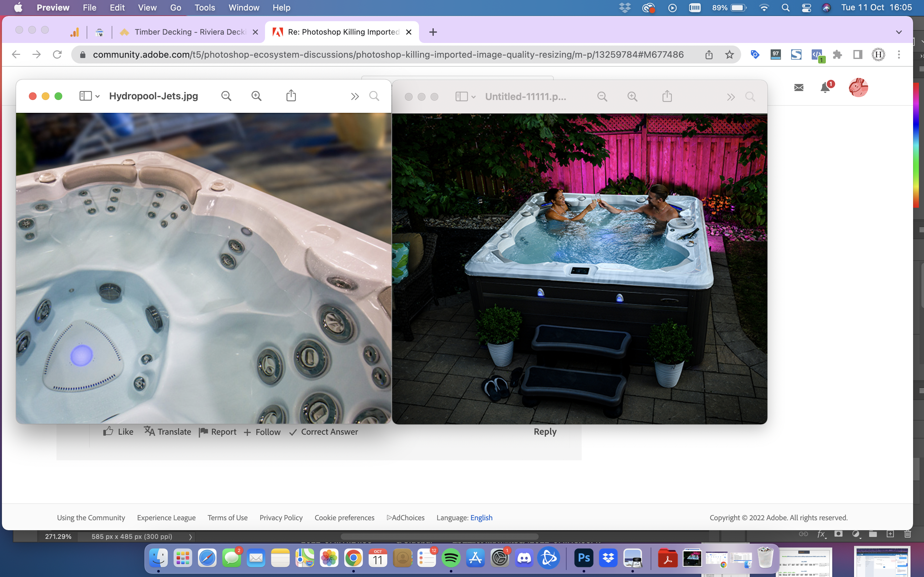Viewport: 924px width, 577px height.
Task: Share the Hydropool-Jets.jpg file
Action: click(x=291, y=96)
